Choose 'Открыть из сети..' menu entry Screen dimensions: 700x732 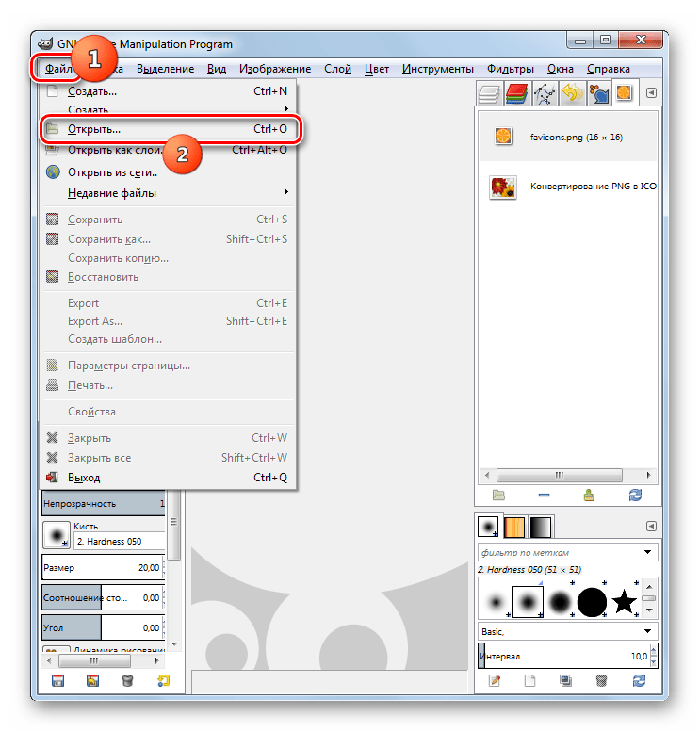[167, 172]
